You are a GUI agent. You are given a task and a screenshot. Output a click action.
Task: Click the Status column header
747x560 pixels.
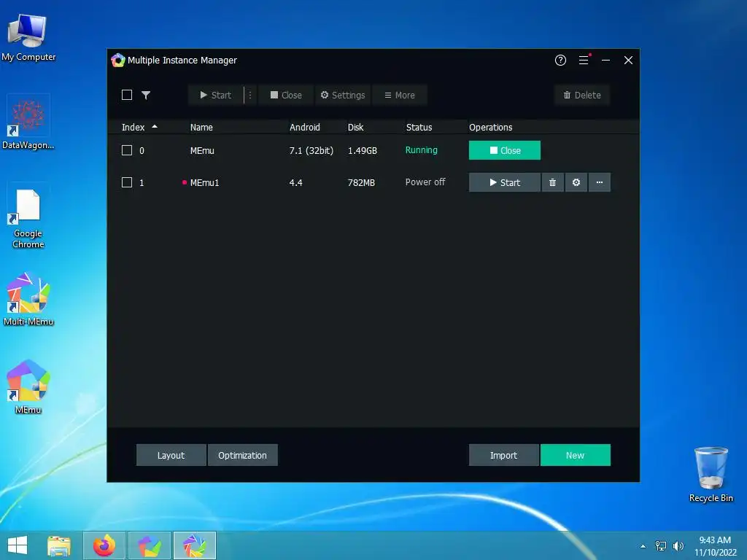coord(419,127)
